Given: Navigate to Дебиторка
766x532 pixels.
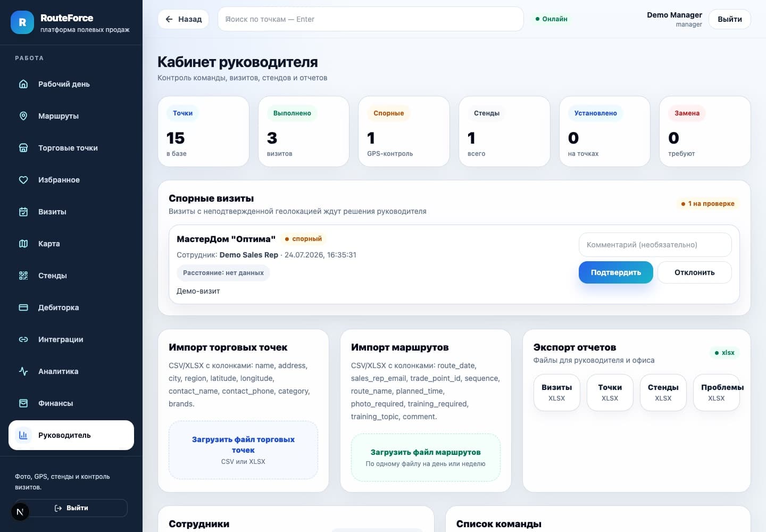Looking at the screenshot, I should 71,307.
